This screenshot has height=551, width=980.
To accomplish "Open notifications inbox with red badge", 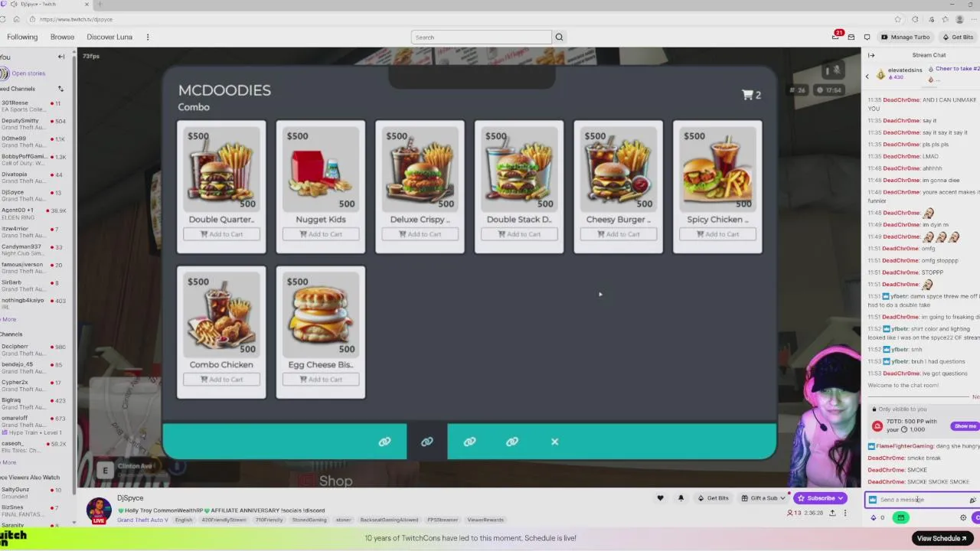I will [x=835, y=37].
